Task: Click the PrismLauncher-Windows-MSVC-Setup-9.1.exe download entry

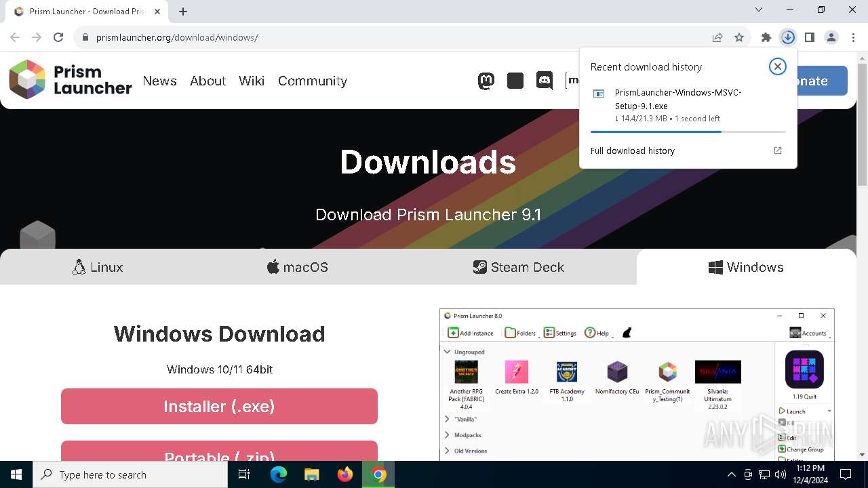Action: tap(688, 105)
